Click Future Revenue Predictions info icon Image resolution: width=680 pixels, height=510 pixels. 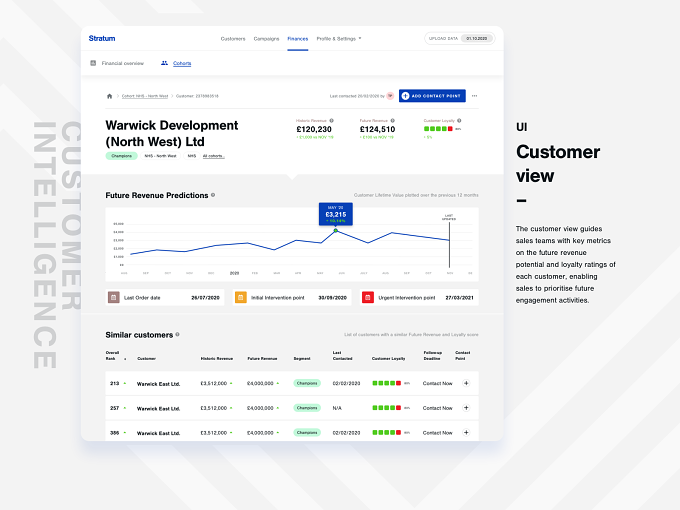(213, 195)
